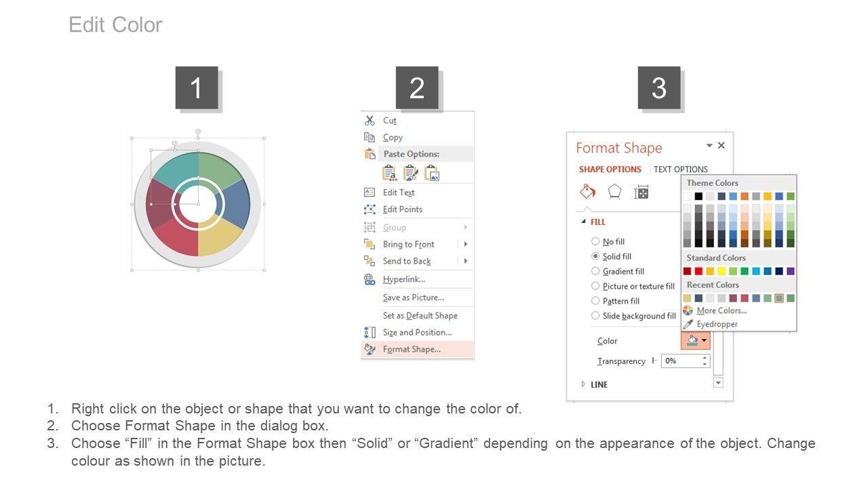
Task: Open the Effects pentagon tab icon
Action: point(614,192)
